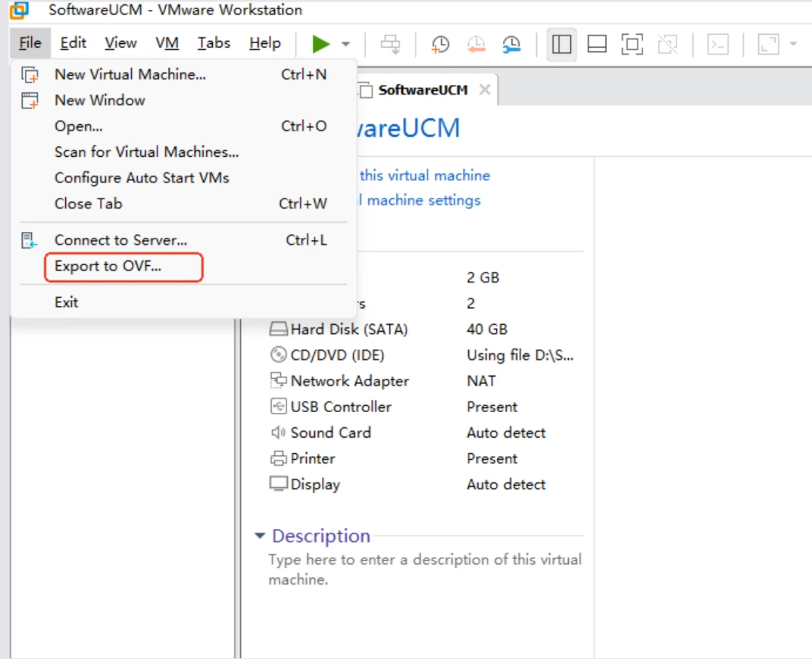Click the 2 GB memory value

click(483, 277)
